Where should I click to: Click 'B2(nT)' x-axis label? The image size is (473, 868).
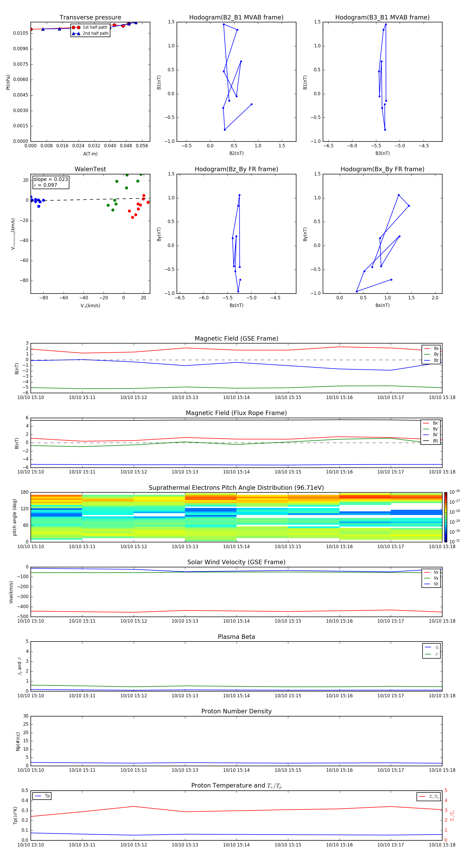(x=236, y=154)
